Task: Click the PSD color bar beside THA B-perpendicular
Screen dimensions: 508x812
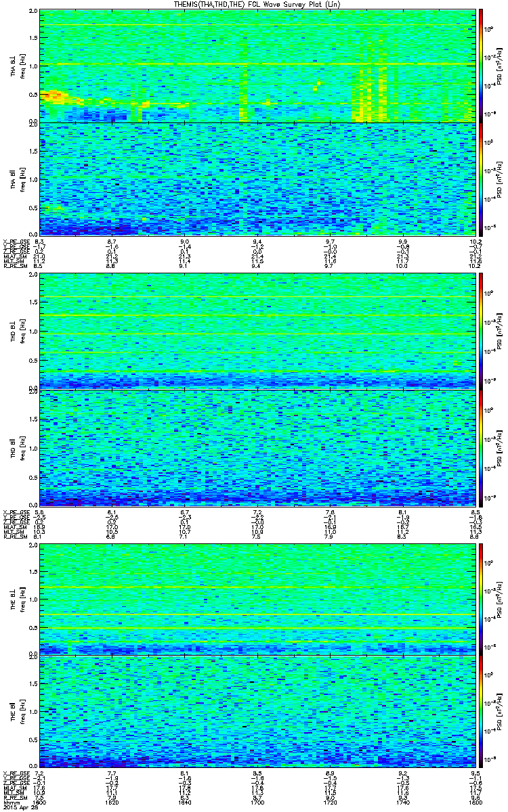Action: point(481,66)
